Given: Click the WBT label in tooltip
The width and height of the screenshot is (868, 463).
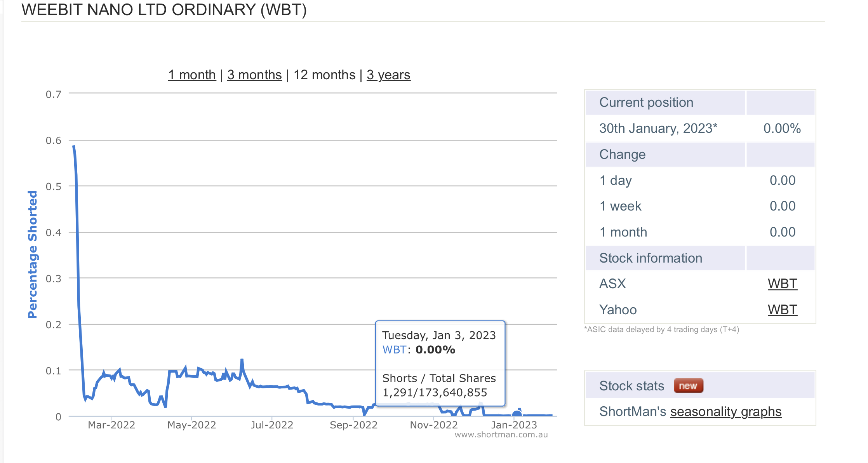Looking at the screenshot, I should click(x=394, y=350).
